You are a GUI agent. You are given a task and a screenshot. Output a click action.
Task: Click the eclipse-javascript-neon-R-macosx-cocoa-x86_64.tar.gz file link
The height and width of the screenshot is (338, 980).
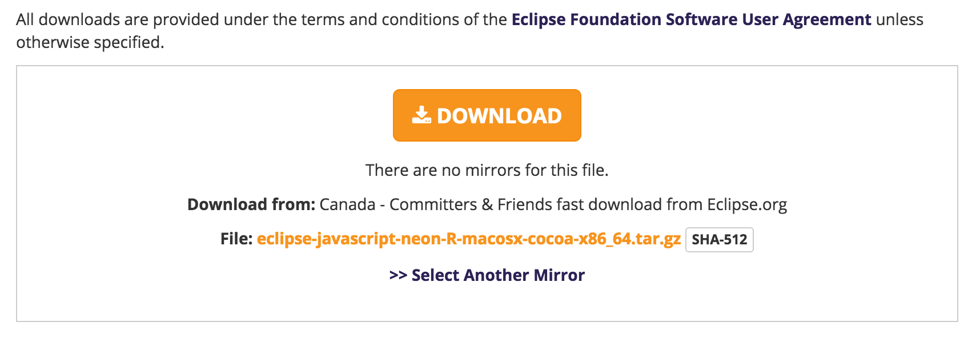(468, 239)
